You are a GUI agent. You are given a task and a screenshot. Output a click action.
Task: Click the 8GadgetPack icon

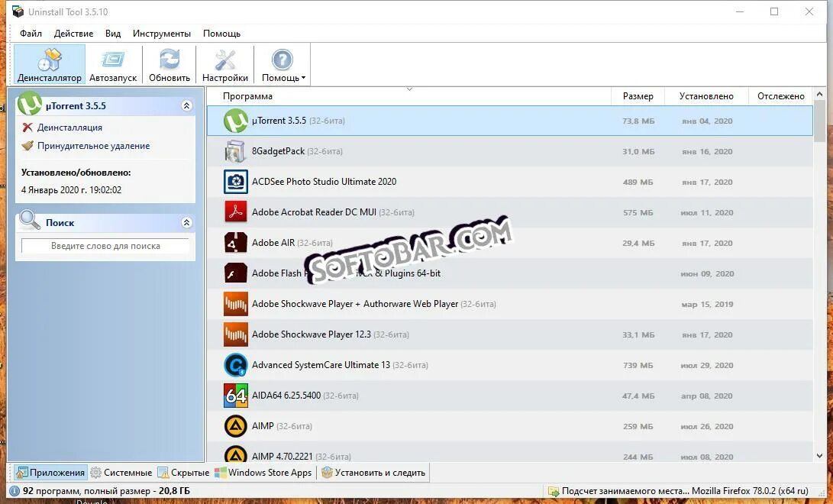235,151
